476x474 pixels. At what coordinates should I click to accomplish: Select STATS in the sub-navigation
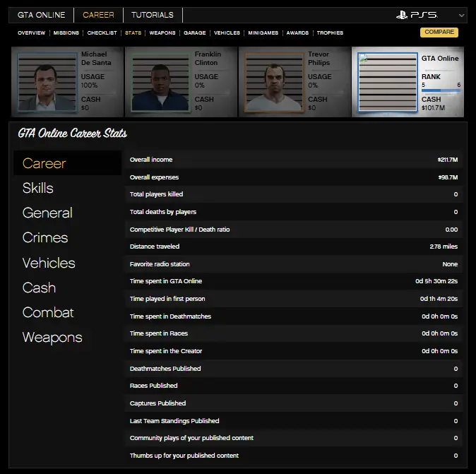133,32
